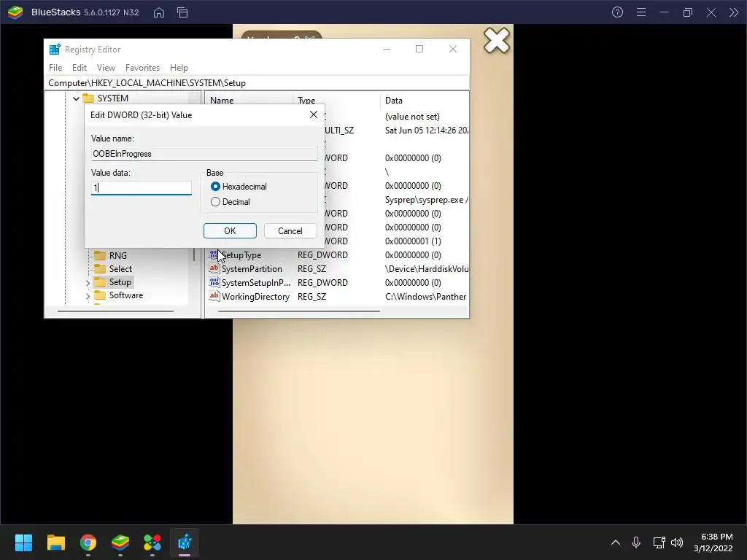This screenshot has width=747, height=560.
Task: Select the RNG folder in tree
Action: (x=117, y=256)
